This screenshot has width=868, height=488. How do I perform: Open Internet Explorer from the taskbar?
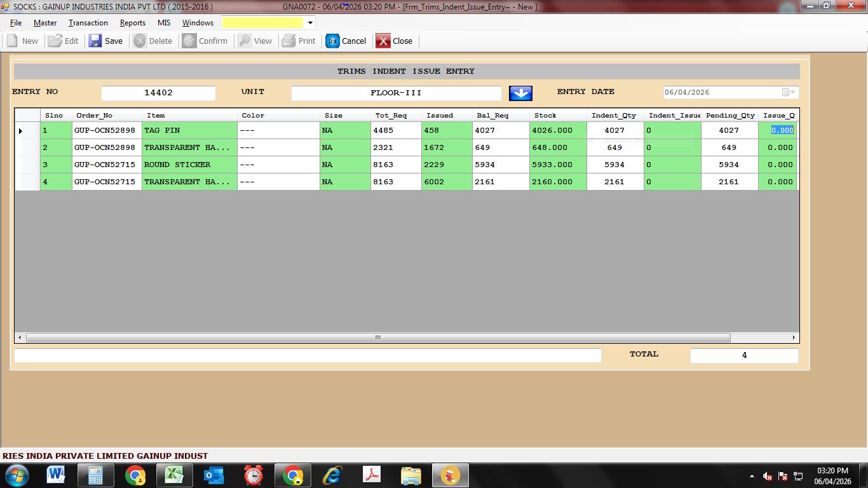click(x=332, y=475)
